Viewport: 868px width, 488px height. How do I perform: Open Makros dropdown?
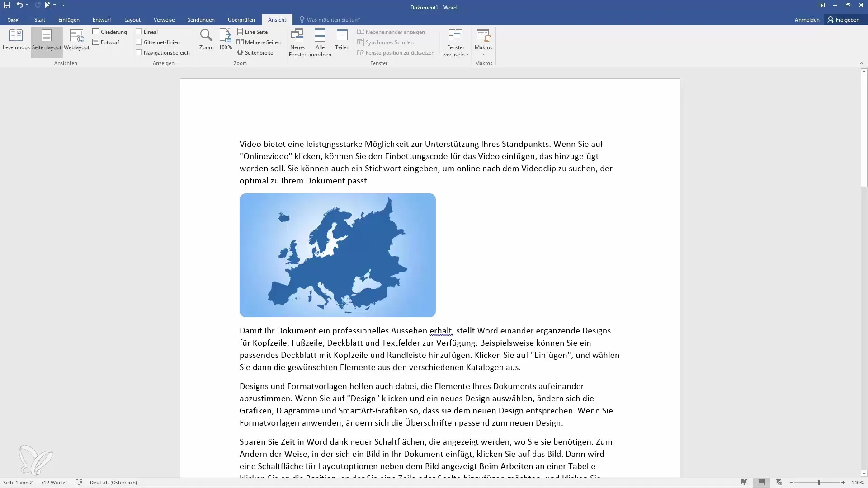coord(483,43)
